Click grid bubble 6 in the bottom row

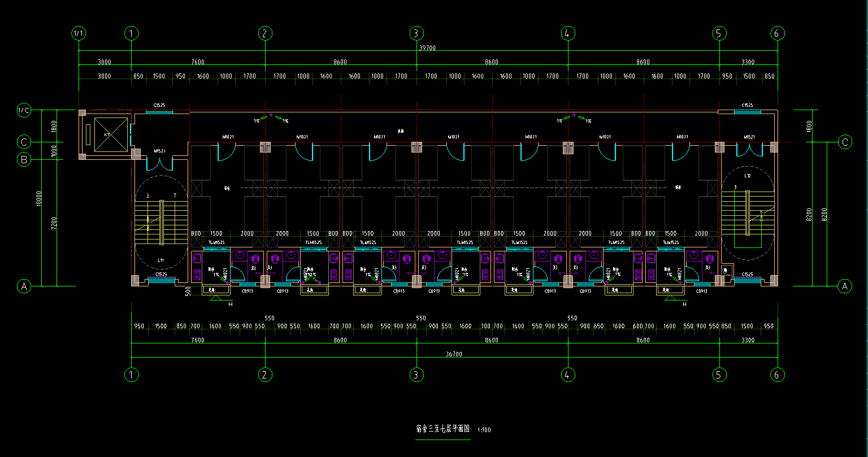pyautogui.click(x=778, y=374)
